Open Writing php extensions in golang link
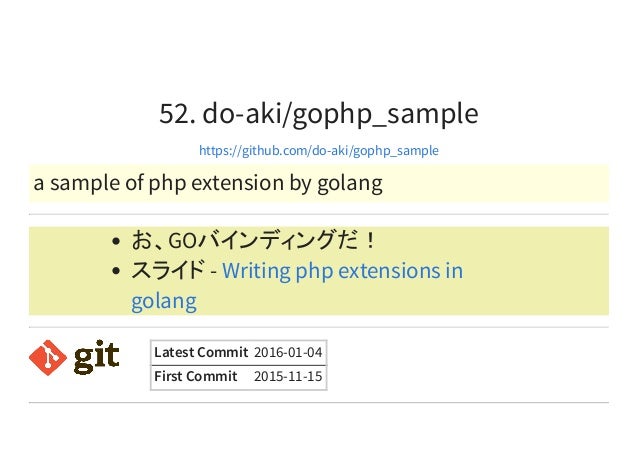 click(342, 271)
